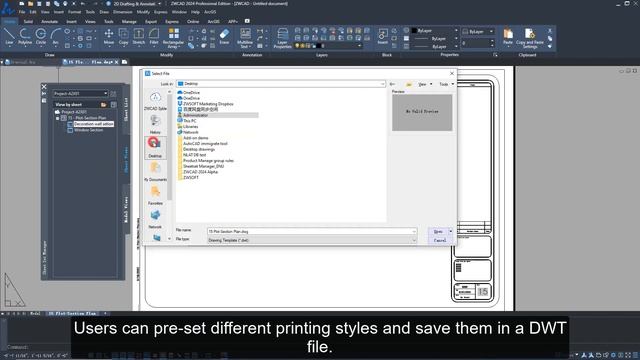Select the Administrator entry in file list
The width and height of the screenshot is (640, 360).
pyautogui.click(x=217, y=116)
